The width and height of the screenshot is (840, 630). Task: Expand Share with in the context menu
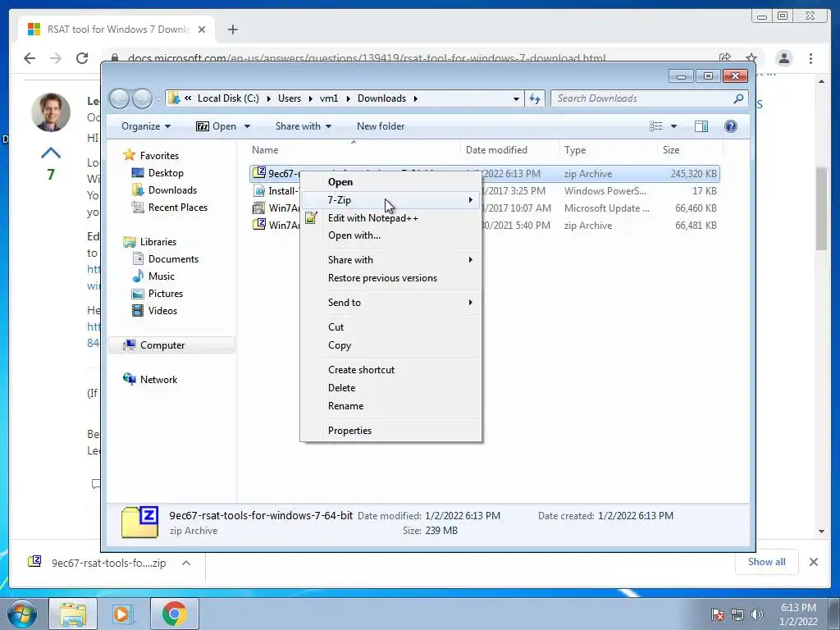pos(390,260)
